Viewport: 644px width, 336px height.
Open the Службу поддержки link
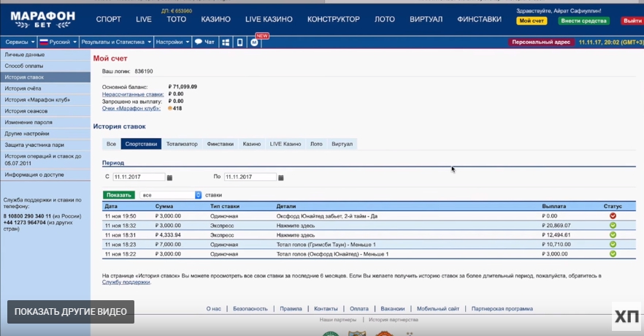tap(126, 282)
